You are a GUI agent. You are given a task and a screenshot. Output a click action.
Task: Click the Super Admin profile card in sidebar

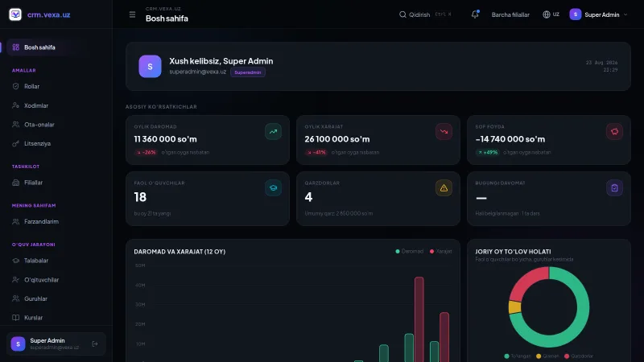click(56, 344)
